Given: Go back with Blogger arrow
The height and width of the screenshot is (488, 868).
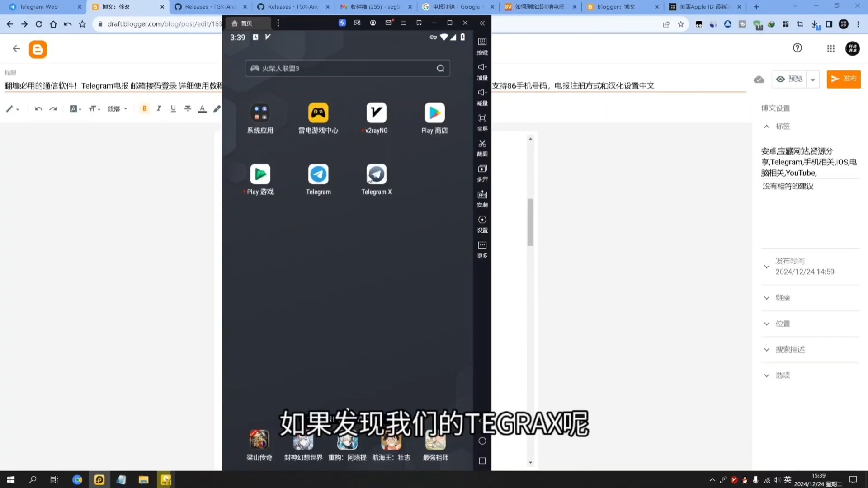Looking at the screenshot, I should 16,49.
